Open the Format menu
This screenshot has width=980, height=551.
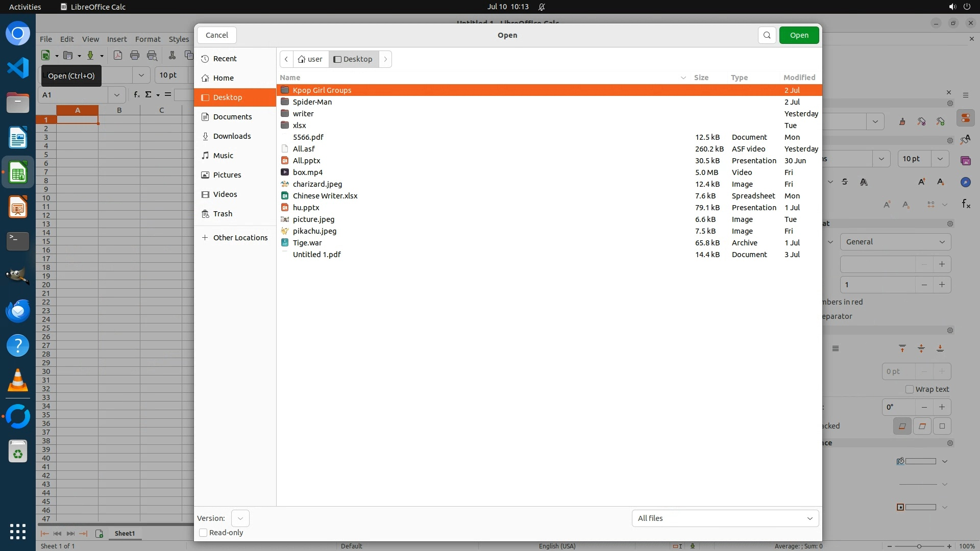(148, 39)
